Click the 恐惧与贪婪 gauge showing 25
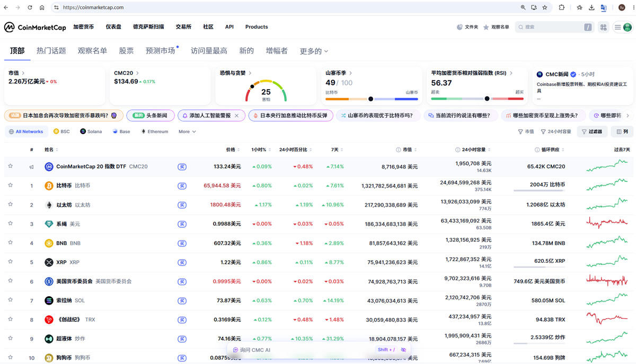 266,91
